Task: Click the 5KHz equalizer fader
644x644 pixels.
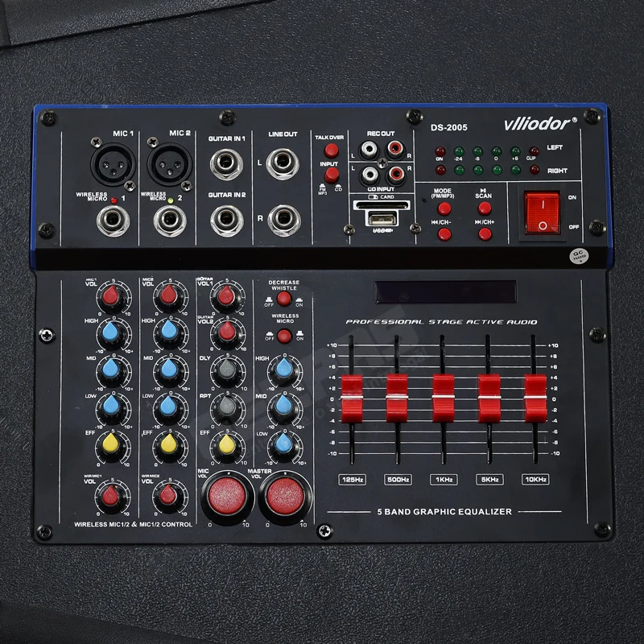Action: (x=489, y=398)
